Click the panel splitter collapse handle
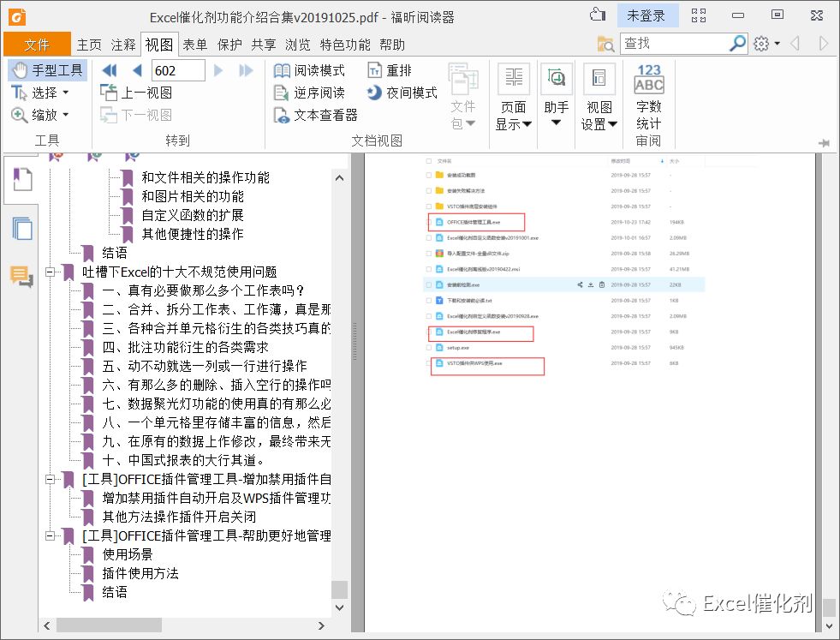 pyautogui.click(x=354, y=341)
